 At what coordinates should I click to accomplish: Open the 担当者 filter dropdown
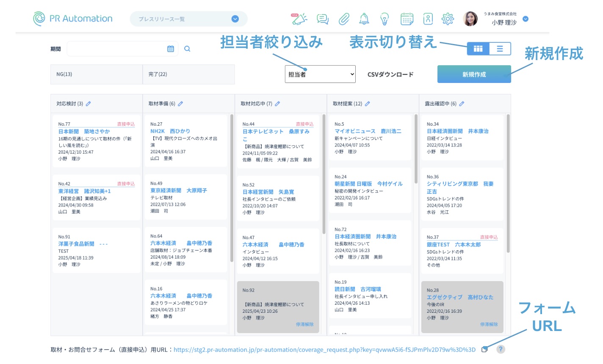pos(320,74)
